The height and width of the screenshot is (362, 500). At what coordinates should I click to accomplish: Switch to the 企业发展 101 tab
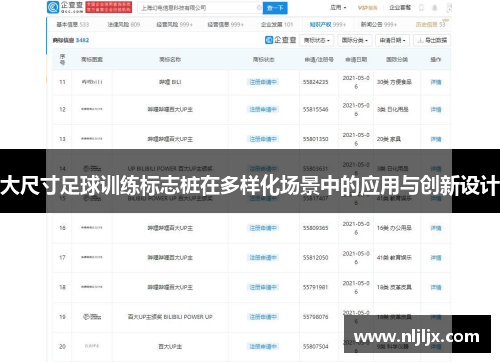pos(277,24)
